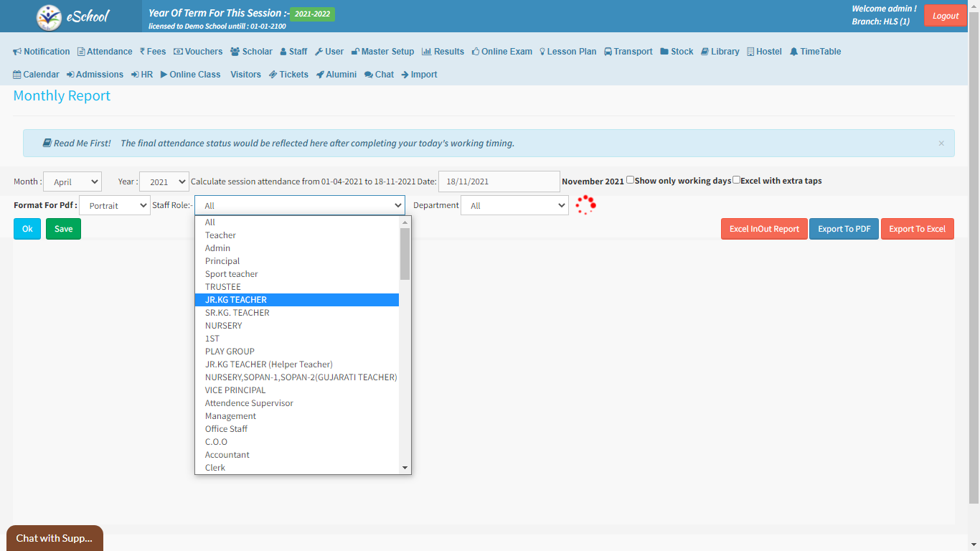Toggle Excel with extra taps checkbox

[x=736, y=180]
